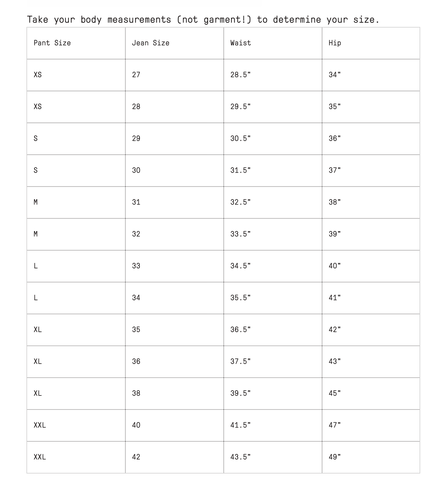The image size is (448, 494).
Task: Click the Pant Size column header
Action: [x=52, y=43]
